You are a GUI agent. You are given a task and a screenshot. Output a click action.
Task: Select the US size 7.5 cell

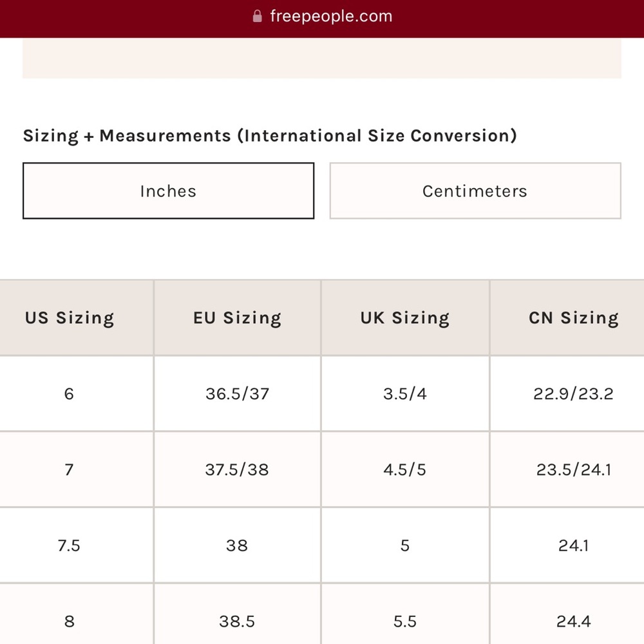(69, 545)
